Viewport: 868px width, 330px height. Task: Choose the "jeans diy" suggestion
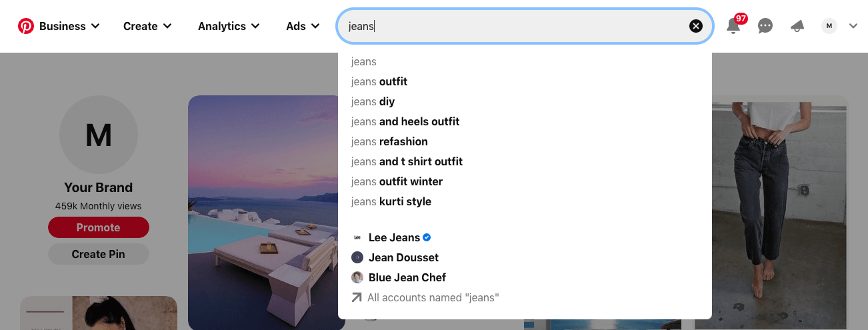coord(373,101)
